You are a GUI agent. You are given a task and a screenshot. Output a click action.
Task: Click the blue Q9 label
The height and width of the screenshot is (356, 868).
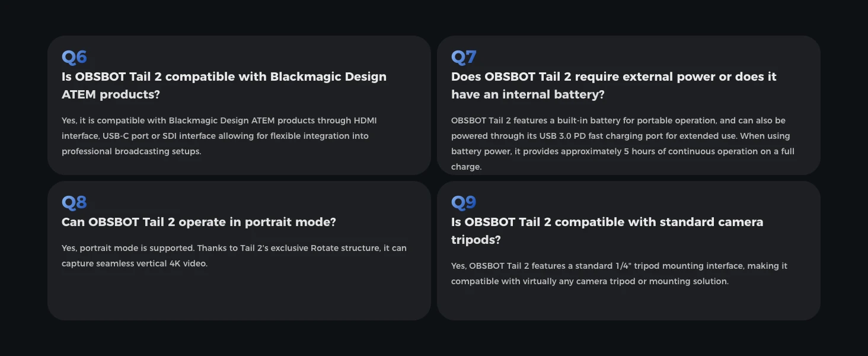pos(464,202)
